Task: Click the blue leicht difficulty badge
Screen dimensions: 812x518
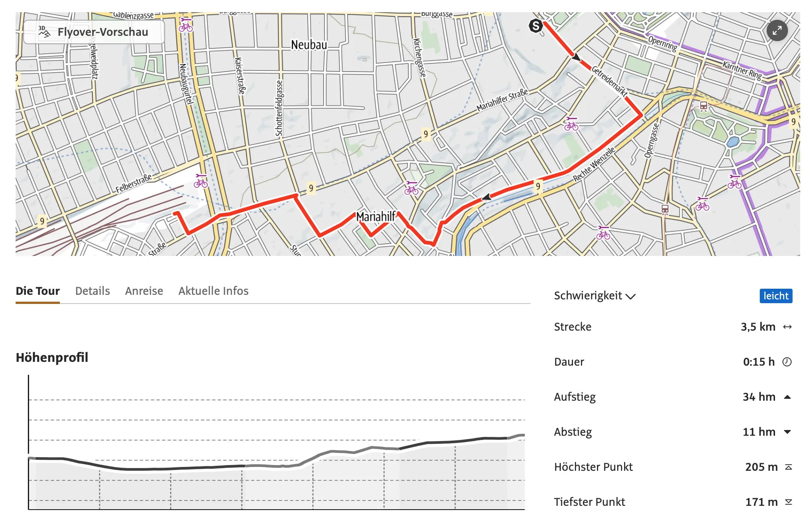Action: point(776,296)
